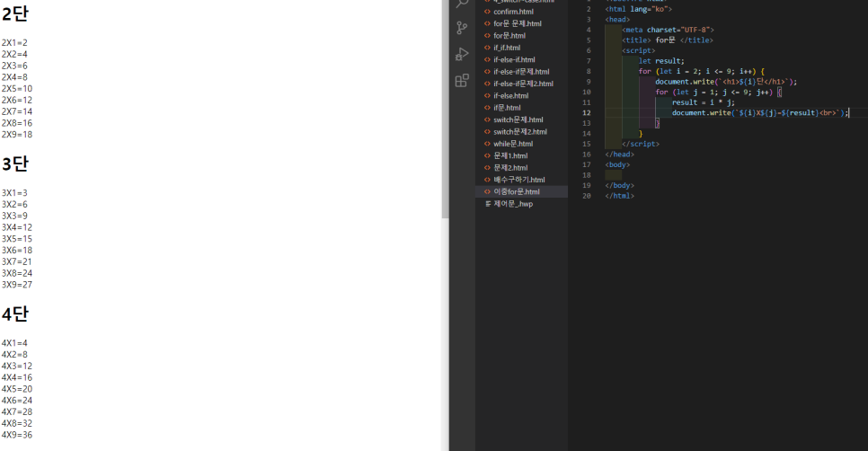Select the active 이중for문.html file
This screenshot has width=868, height=451.
coord(521,191)
